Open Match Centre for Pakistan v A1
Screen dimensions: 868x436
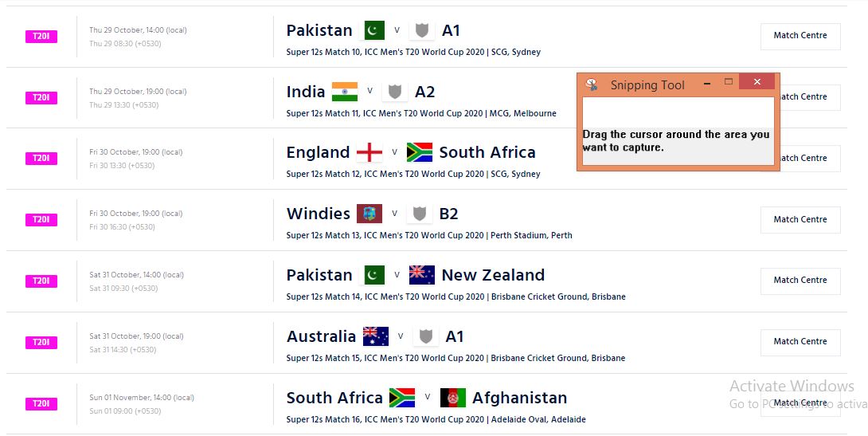[800, 36]
